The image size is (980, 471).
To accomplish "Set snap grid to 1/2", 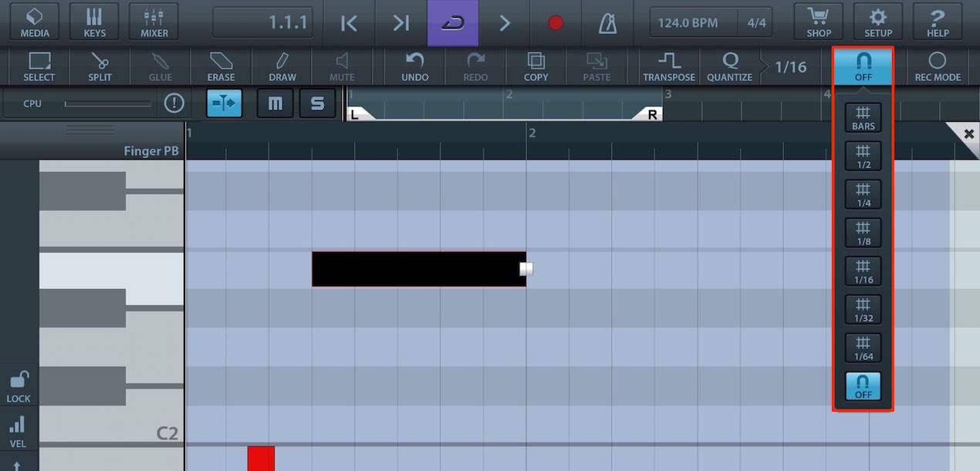I will (x=863, y=156).
